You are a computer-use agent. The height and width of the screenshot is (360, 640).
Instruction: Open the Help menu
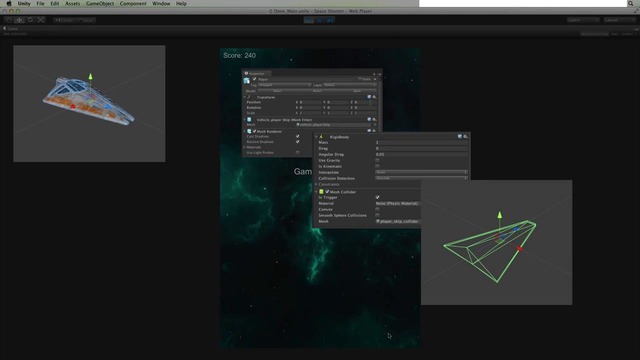[181, 3]
